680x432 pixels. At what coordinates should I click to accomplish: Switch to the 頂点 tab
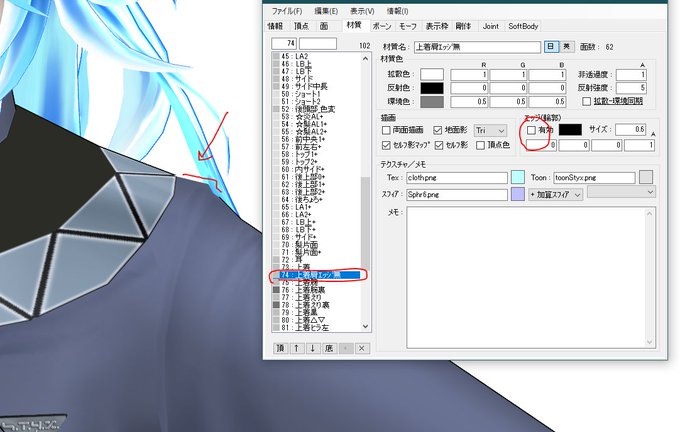point(301,26)
